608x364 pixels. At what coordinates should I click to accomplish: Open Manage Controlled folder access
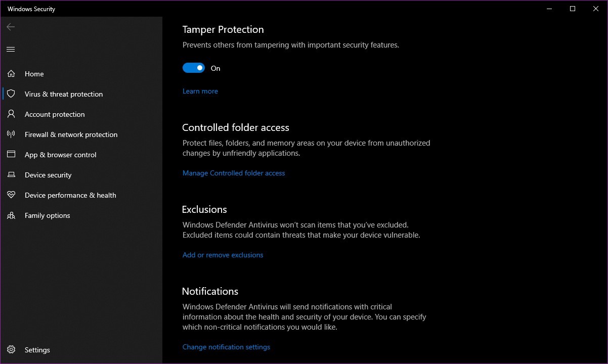(x=234, y=173)
